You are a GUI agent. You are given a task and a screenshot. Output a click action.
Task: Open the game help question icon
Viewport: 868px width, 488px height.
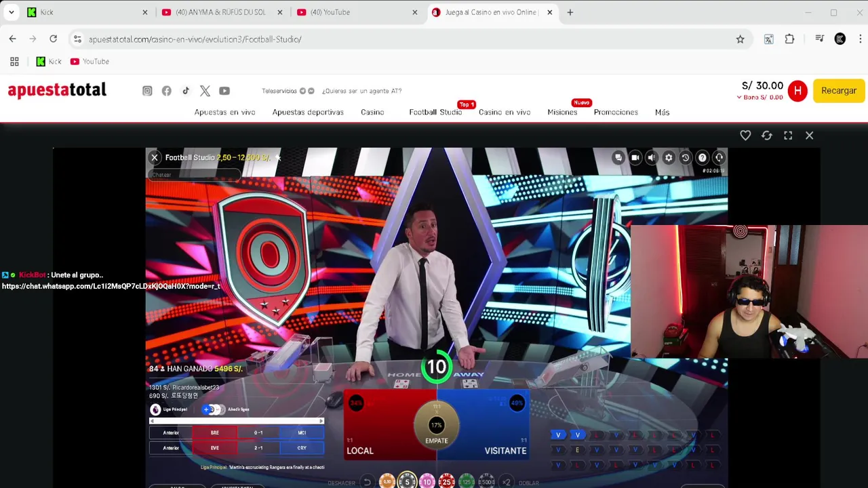pyautogui.click(x=703, y=157)
